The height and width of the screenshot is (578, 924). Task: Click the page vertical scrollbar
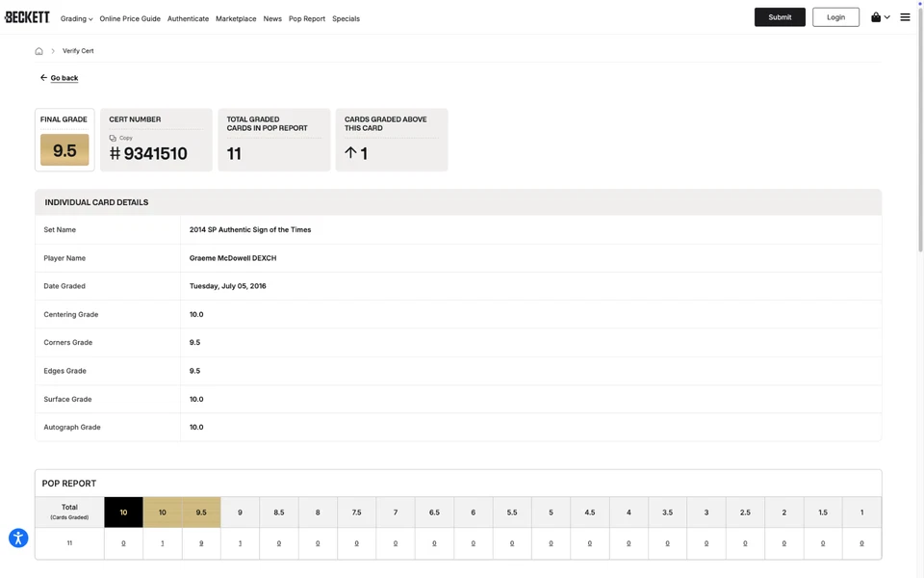pyautogui.click(x=919, y=125)
